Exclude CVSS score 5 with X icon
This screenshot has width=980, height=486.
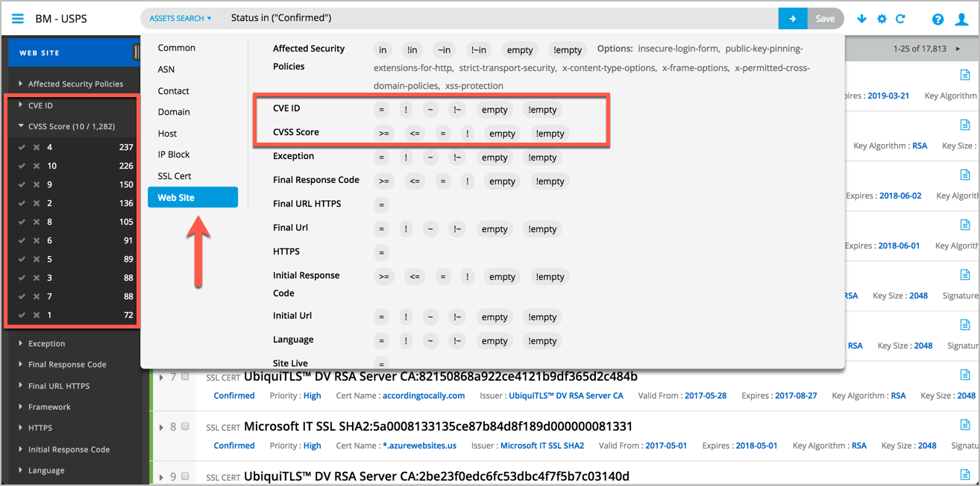click(x=36, y=259)
